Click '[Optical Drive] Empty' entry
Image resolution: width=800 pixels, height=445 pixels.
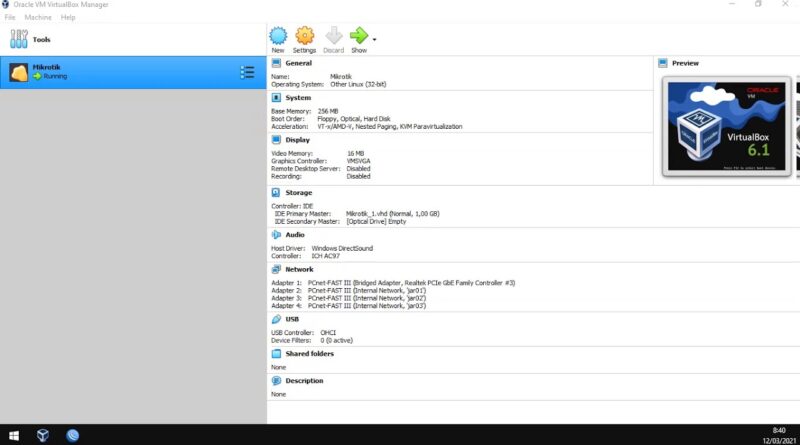coord(376,221)
